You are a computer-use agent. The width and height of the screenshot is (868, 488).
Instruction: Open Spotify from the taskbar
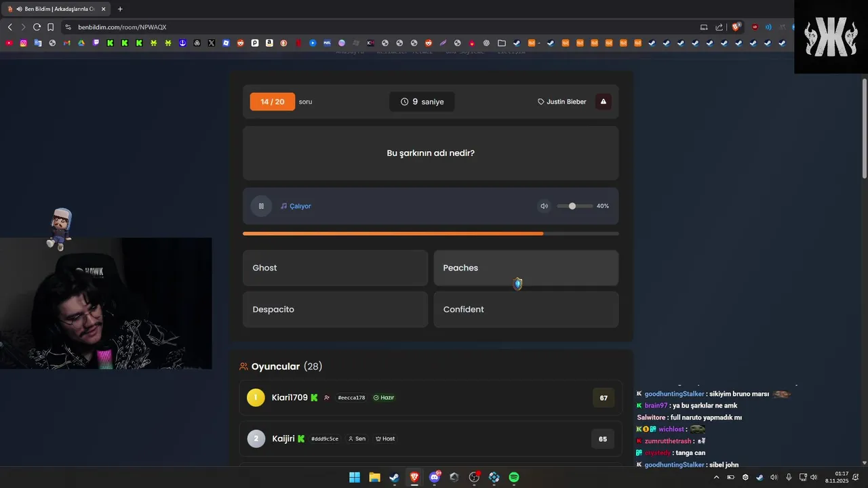pos(514,477)
